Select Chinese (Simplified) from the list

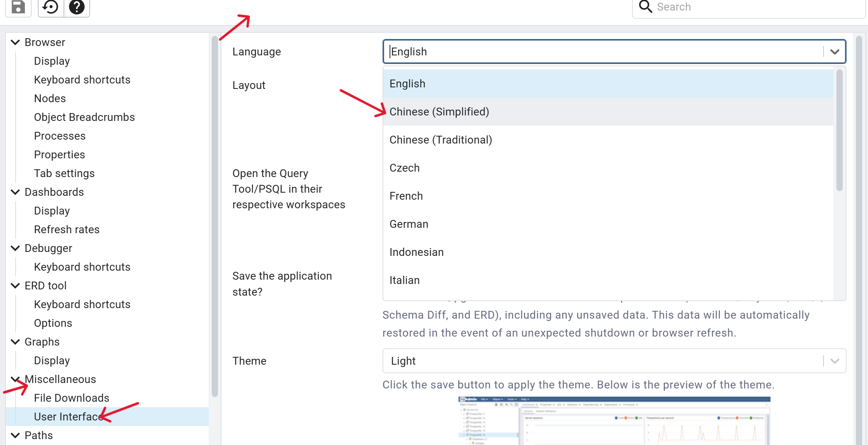pos(439,112)
